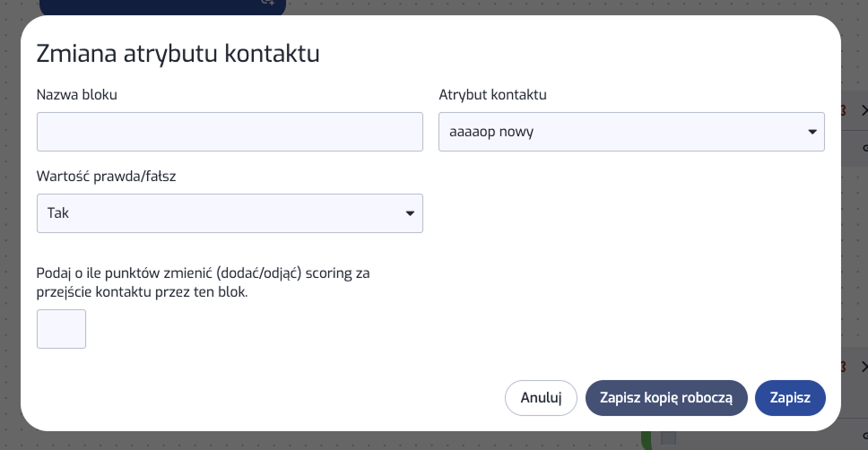
Task: Click the 'Wartość prawda/fałsz' label
Action: [106, 176]
